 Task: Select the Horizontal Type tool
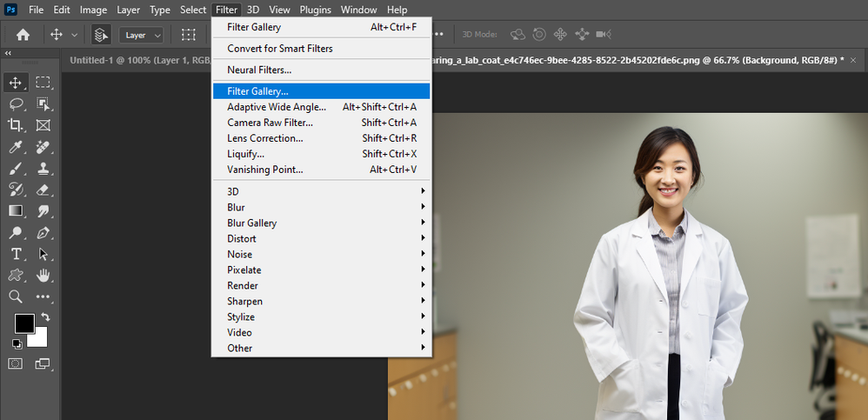click(x=16, y=254)
